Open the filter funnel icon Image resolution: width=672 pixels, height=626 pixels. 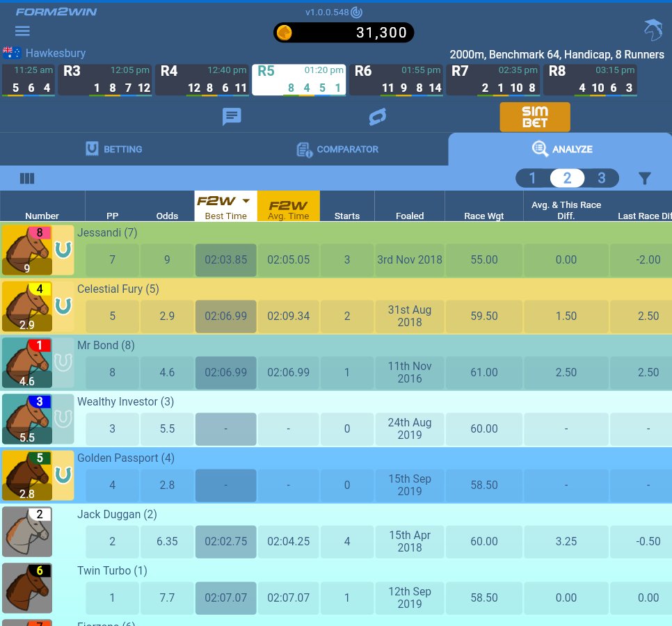pos(645,178)
